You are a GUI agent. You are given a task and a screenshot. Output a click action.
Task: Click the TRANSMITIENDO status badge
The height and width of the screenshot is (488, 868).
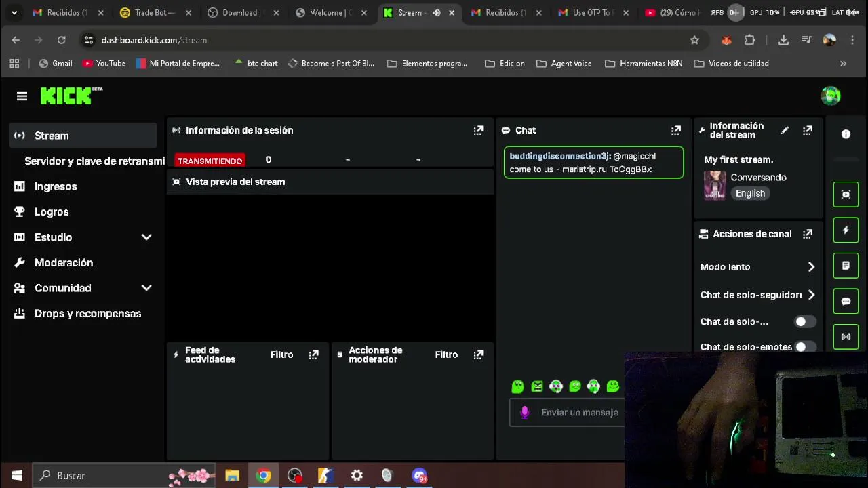(x=210, y=161)
